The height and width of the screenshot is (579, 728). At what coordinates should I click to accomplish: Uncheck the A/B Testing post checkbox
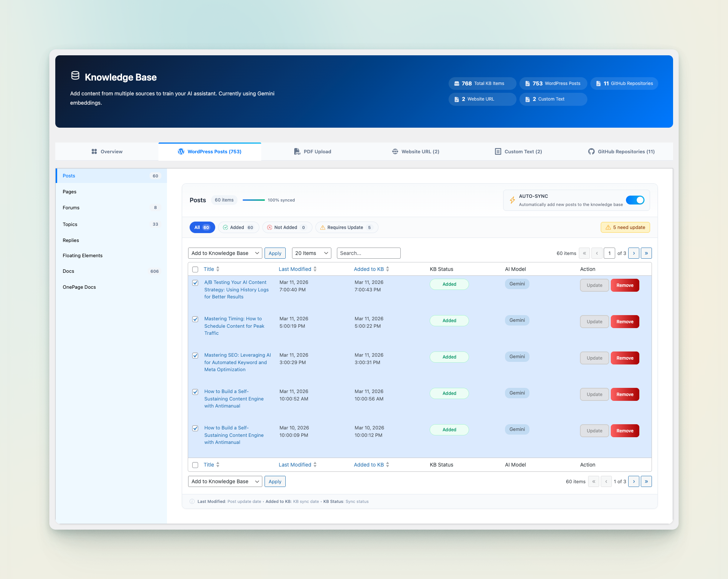click(195, 283)
